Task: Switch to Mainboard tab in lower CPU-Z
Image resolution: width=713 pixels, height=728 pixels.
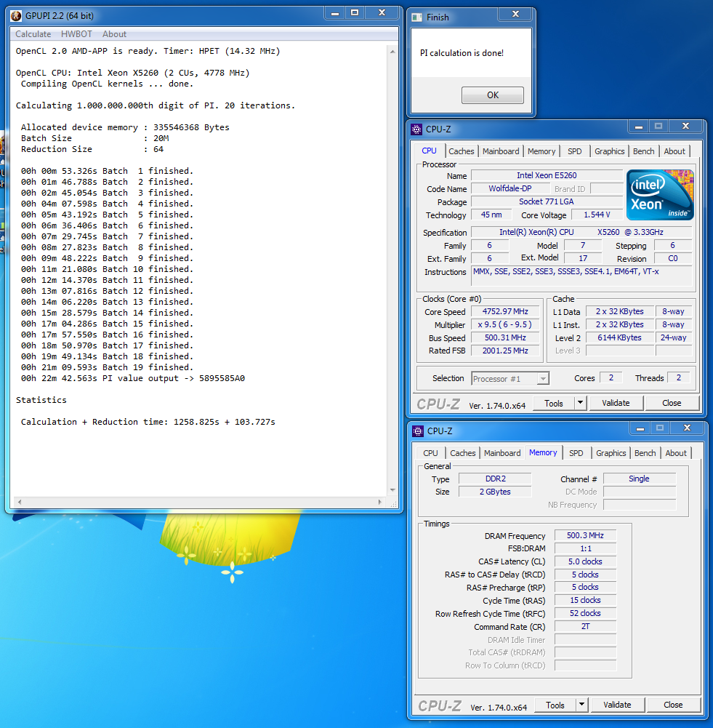Action: (502, 453)
